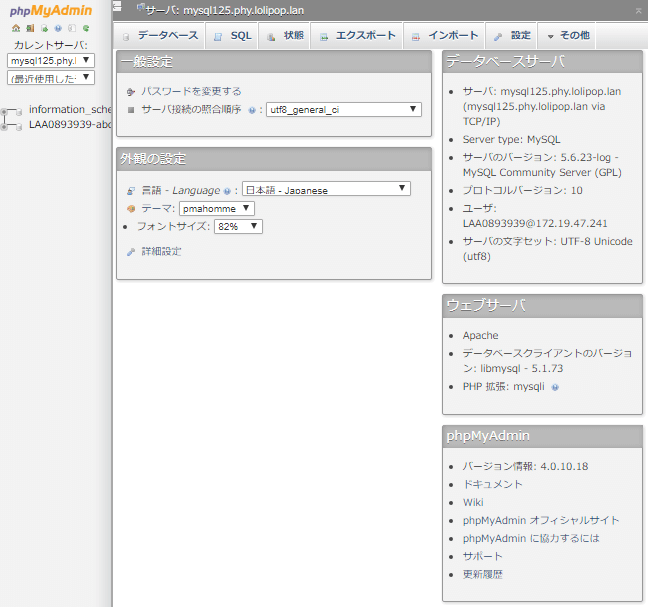Open the カレントサーバ server dropdown
Screen dimensions: 648x607
(x=50, y=61)
